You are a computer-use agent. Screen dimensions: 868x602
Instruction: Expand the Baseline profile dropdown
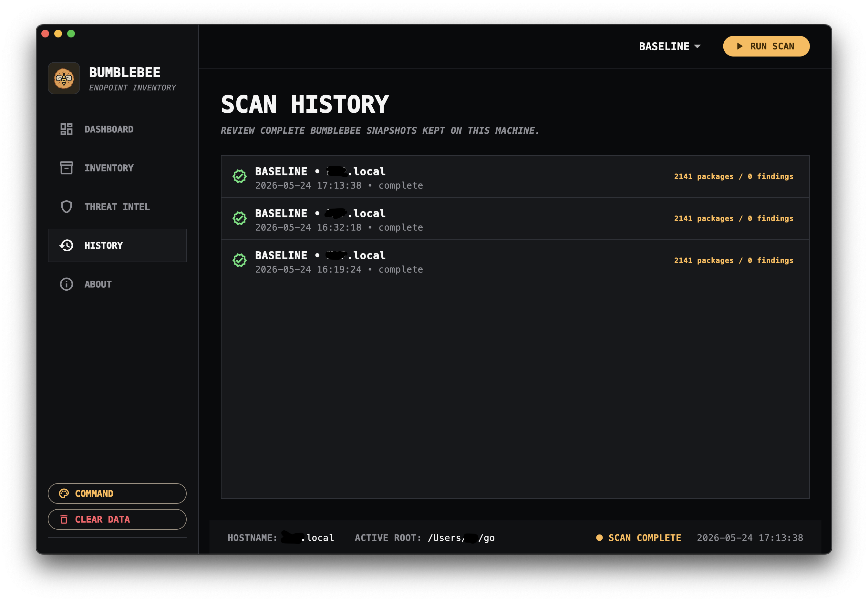coord(670,47)
